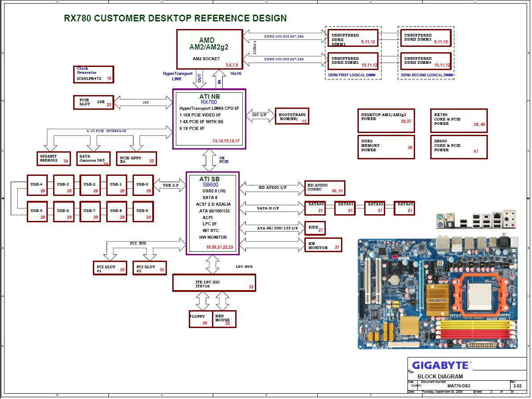Select the MA770-DS3 document number
This screenshot has width=532, height=399.
[x=459, y=386]
